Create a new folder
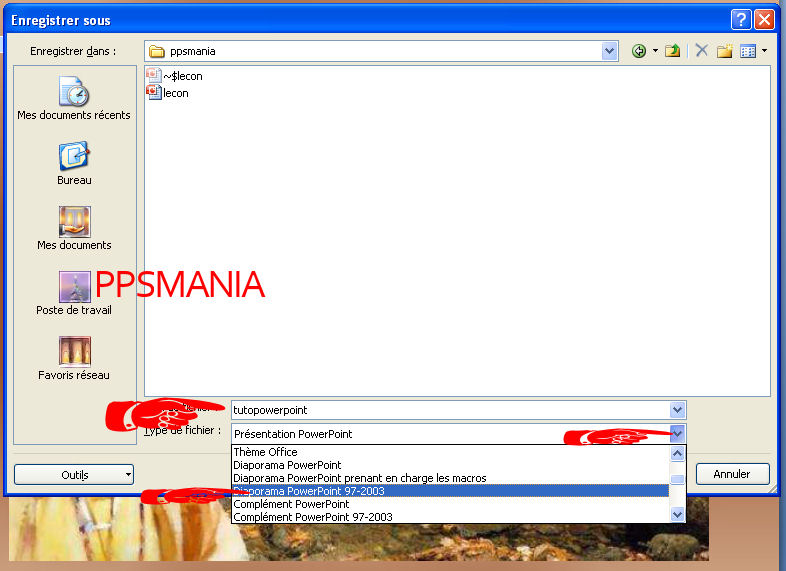Viewport: 786px width, 571px height. tap(725, 51)
